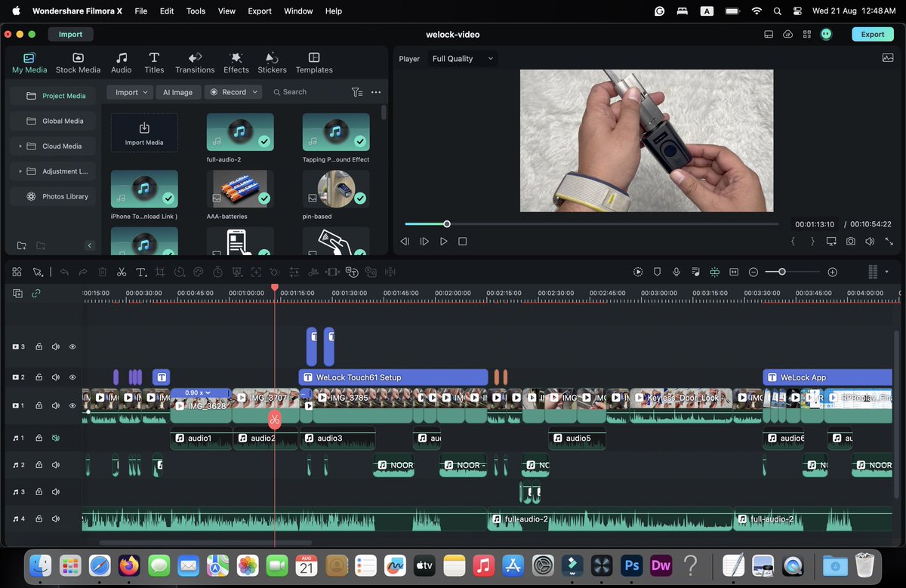Open the audio meter dropdown arrow
906x588 pixels.
[x=886, y=272]
